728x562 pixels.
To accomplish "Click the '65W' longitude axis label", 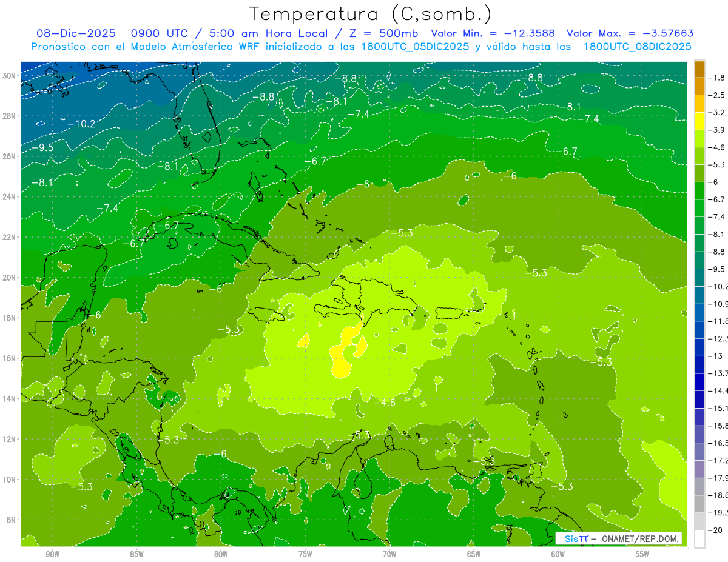I will coord(474,554).
